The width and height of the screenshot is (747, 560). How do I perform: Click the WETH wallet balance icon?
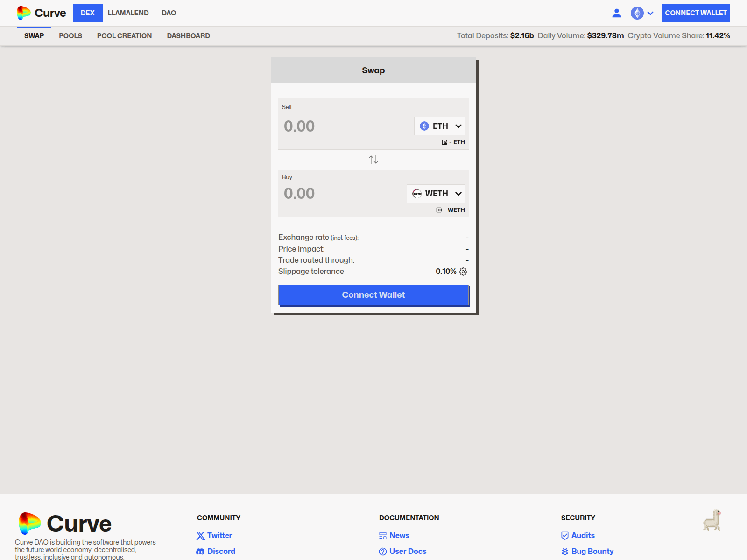point(439,210)
